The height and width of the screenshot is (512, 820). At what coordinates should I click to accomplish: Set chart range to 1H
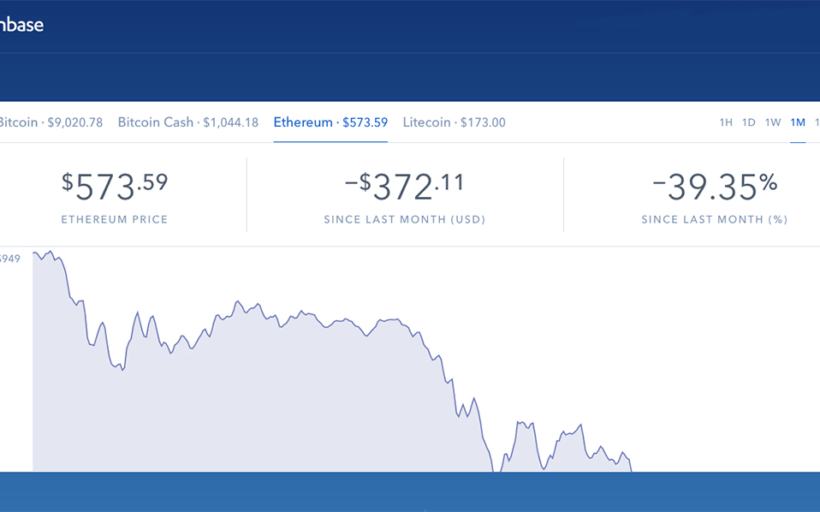click(726, 123)
